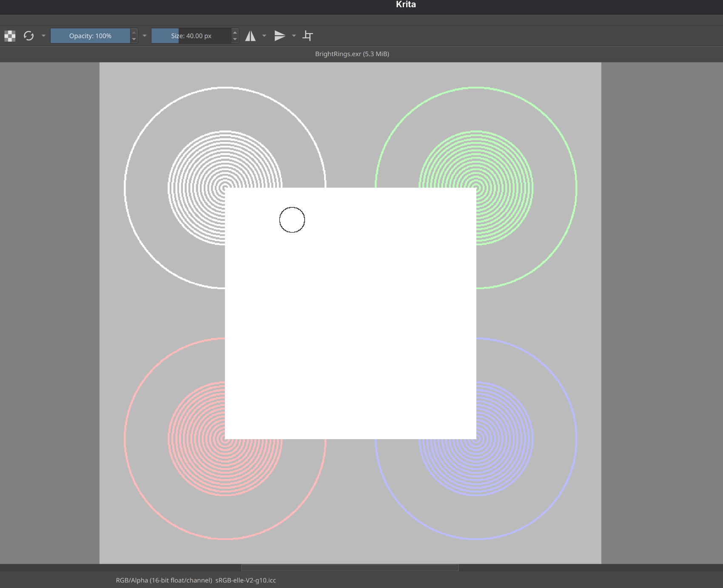Increase brush size with up stepper arrow
Screen dimensions: 723x588
(235, 32)
